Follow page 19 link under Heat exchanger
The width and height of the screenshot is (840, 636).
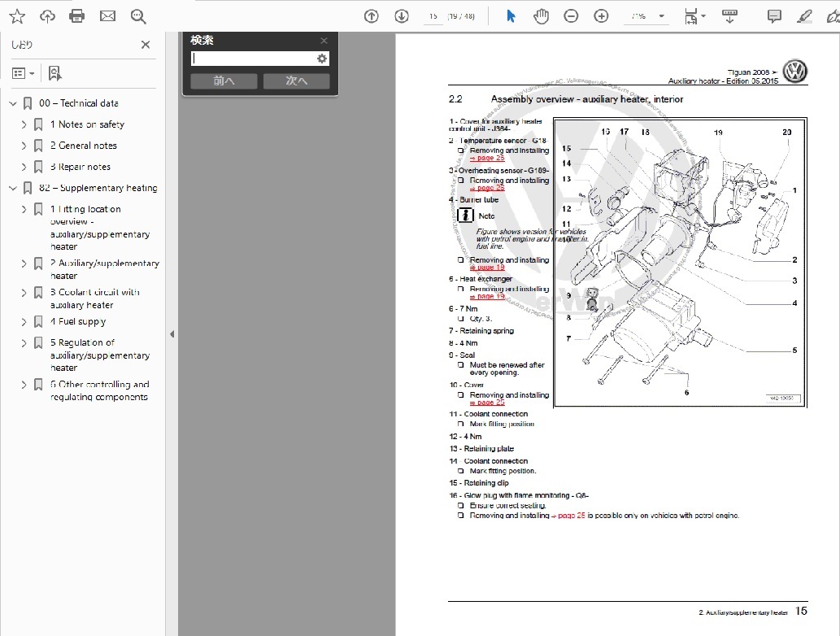(488, 296)
